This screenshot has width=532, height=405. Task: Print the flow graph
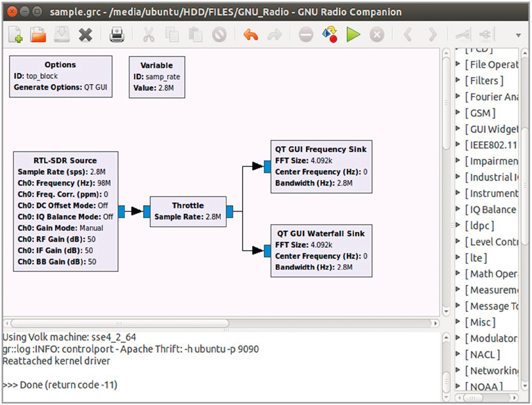click(x=117, y=35)
